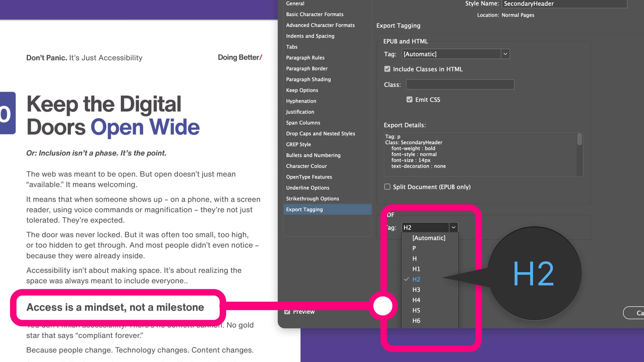Enable Split Document (EPUB only)
This screenshot has width=644, height=362.
pyautogui.click(x=387, y=187)
